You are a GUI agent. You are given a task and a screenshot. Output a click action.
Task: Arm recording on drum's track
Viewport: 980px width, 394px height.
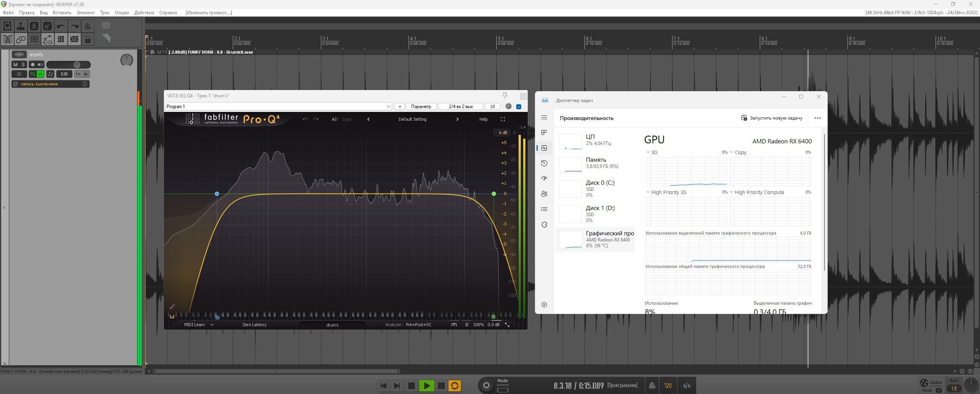[x=33, y=64]
